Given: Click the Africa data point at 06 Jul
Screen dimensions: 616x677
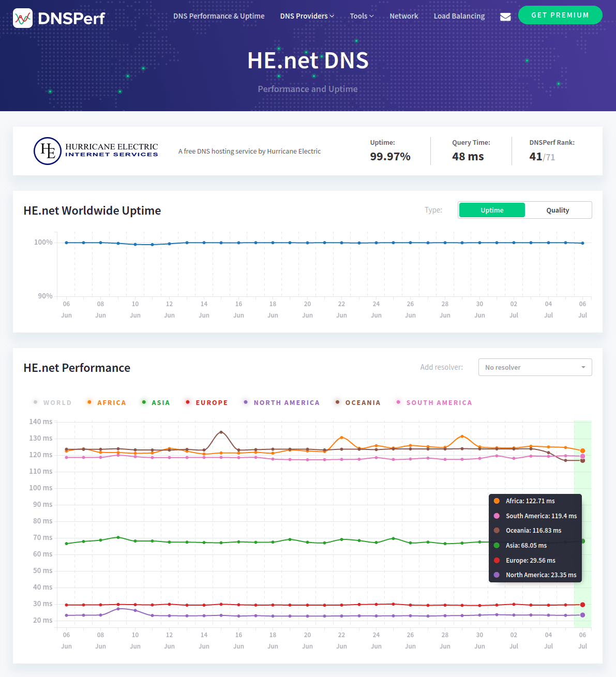Looking at the screenshot, I should click(582, 451).
